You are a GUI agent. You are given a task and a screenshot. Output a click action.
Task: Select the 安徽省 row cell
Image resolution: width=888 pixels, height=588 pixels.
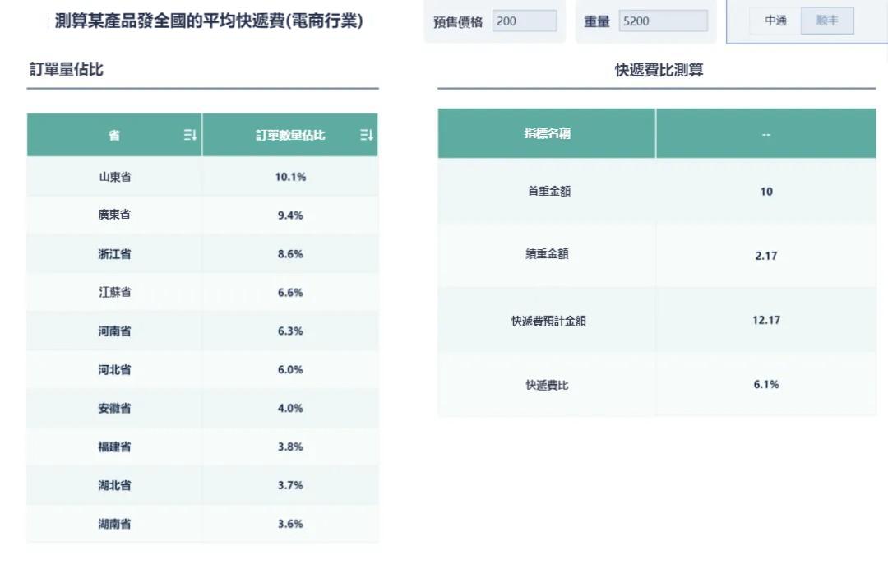click(x=114, y=408)
